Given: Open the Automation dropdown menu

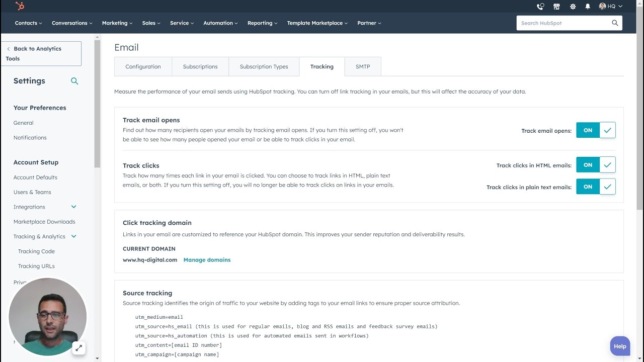Looking at the screenshot, I should 220,23.
